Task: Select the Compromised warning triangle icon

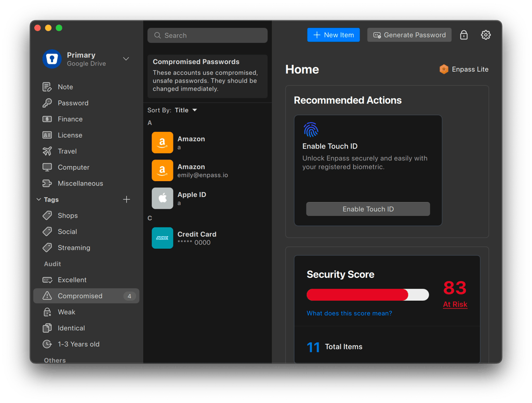Action: pos(47,296)
